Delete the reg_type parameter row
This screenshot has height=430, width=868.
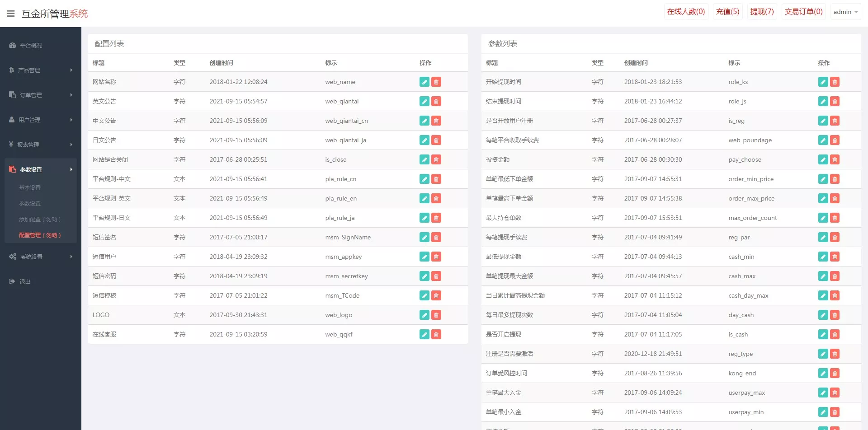(835, 354)
